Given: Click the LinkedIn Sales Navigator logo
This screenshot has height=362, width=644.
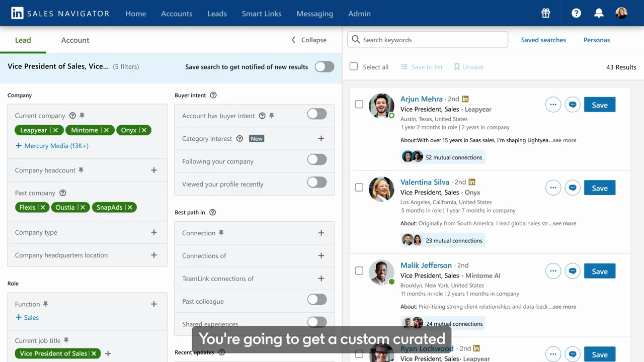Looking at the screenshot, I should click(x=60, y=14).
